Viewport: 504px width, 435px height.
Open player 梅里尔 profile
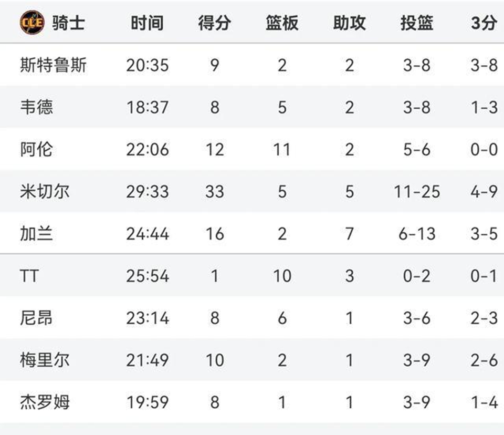(45, 360)
